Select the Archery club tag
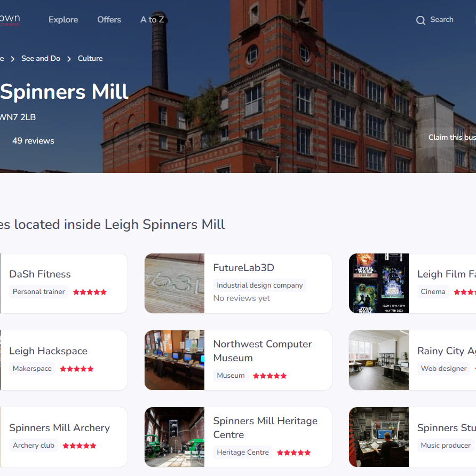 pos(34,446)
